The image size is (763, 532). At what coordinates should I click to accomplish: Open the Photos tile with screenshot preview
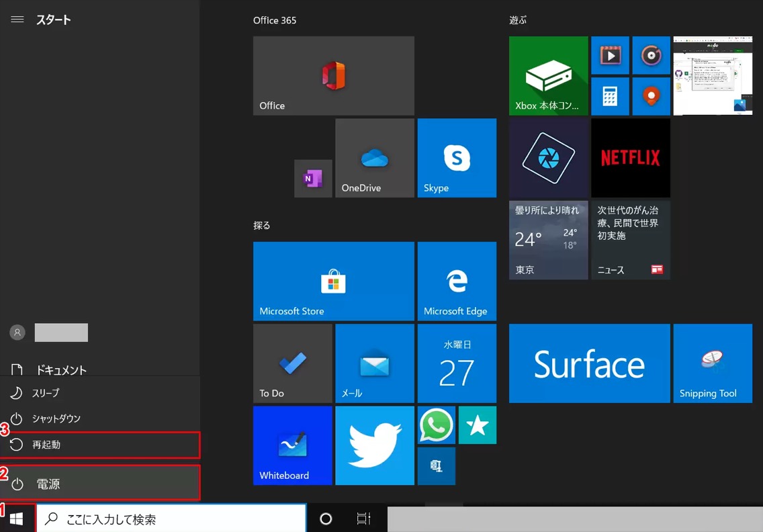point(713,75)
